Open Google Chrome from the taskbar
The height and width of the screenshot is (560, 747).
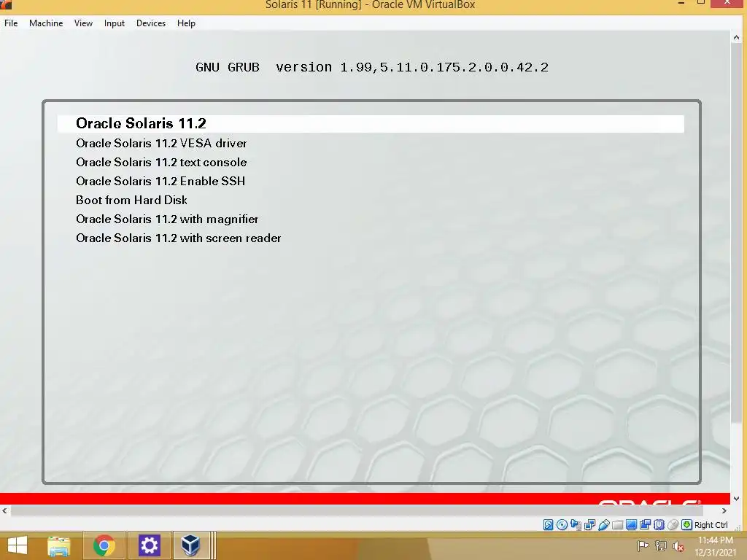104,545
